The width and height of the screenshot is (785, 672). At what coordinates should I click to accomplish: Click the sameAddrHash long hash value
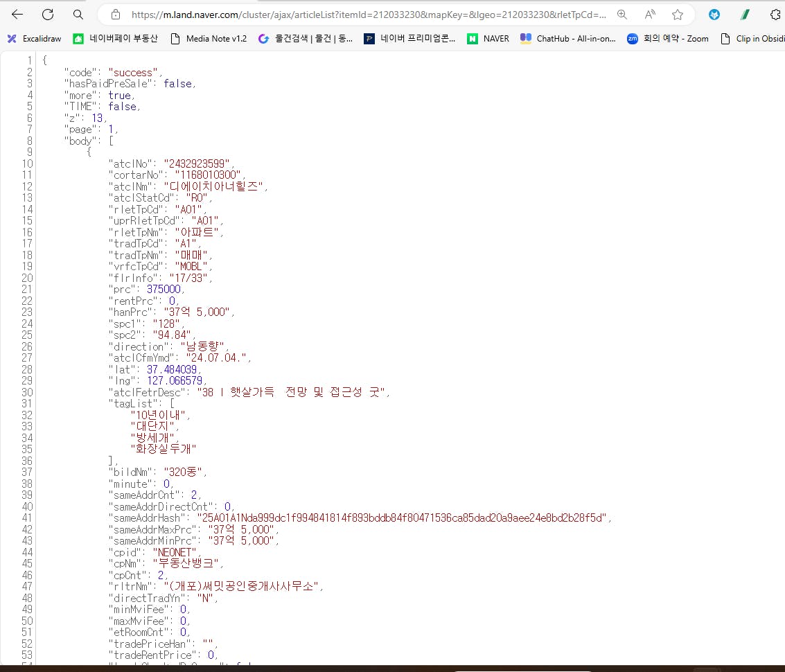tap(402, 518)
